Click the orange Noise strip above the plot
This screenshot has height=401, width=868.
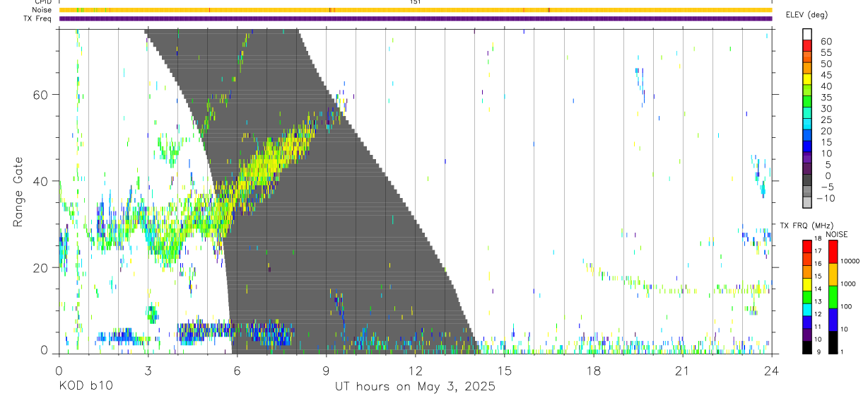tap(416, 10)
